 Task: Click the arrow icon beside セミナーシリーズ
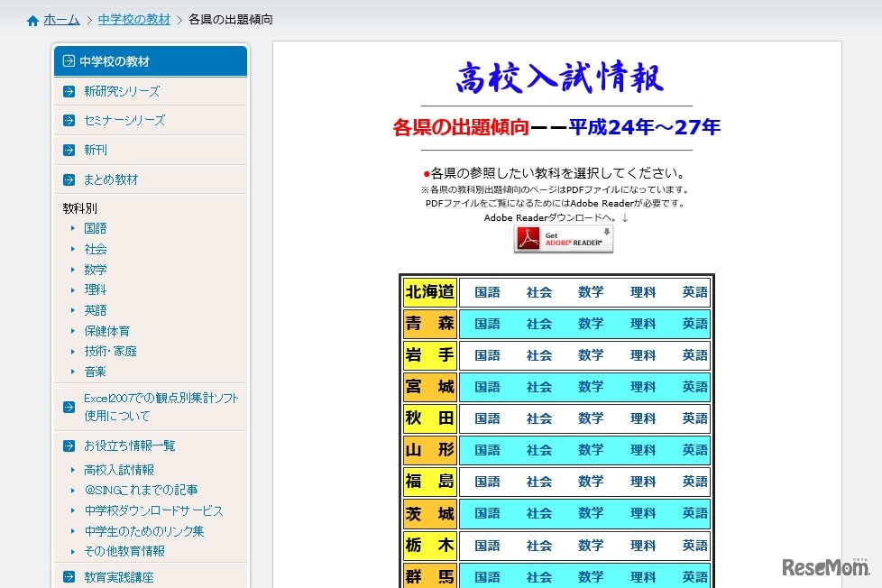69,121
